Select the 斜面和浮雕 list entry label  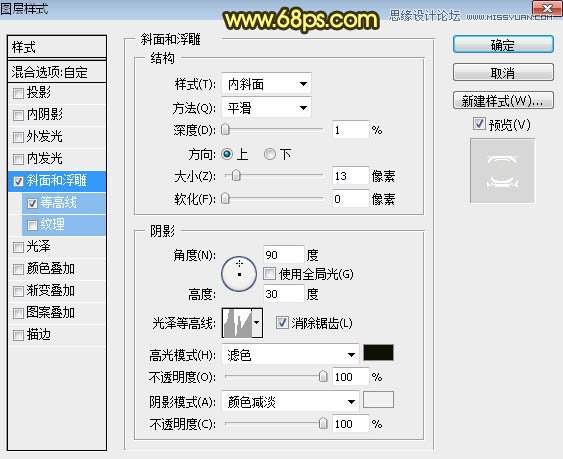click(x=56, y=181)
